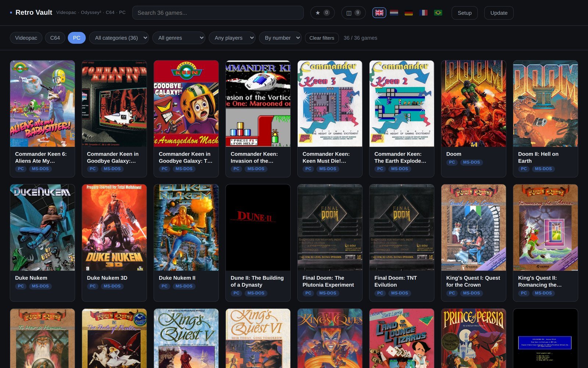Viewport: 588px width, 368px height.
Task: Click Final Doom: TNT Evilution title
Action: [395, 281]
